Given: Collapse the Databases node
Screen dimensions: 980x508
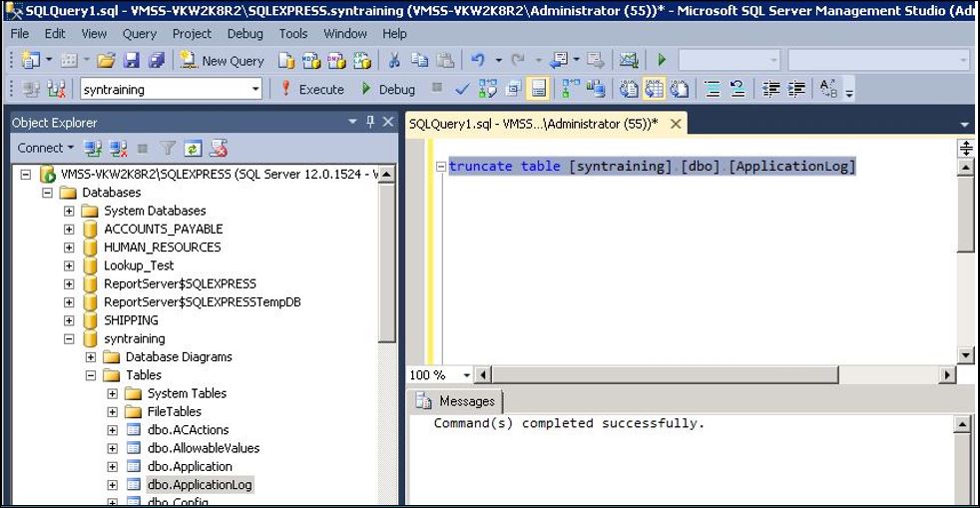Looking at the screenshot, I should (x=48, y=193).
